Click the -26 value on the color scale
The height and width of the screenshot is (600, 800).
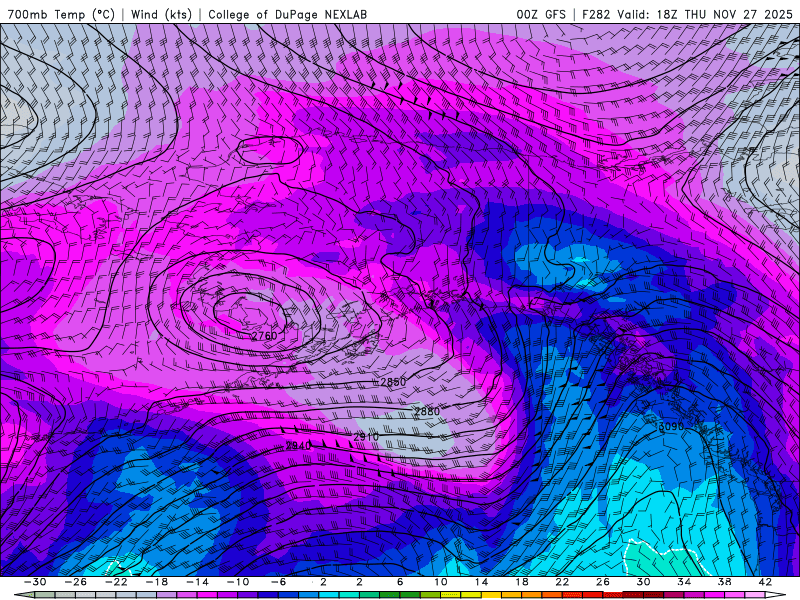(76, 582)
